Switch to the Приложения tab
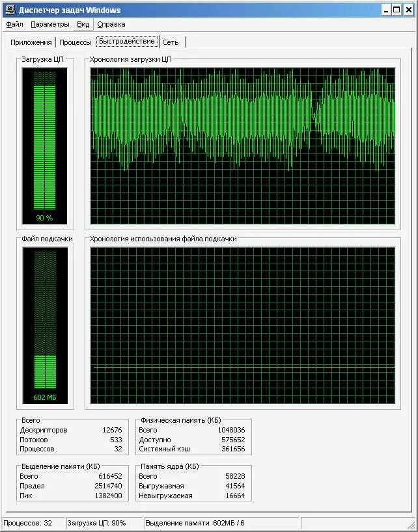Screen dimensions: 418x532 pyautogui.click(x=31, y=42)
